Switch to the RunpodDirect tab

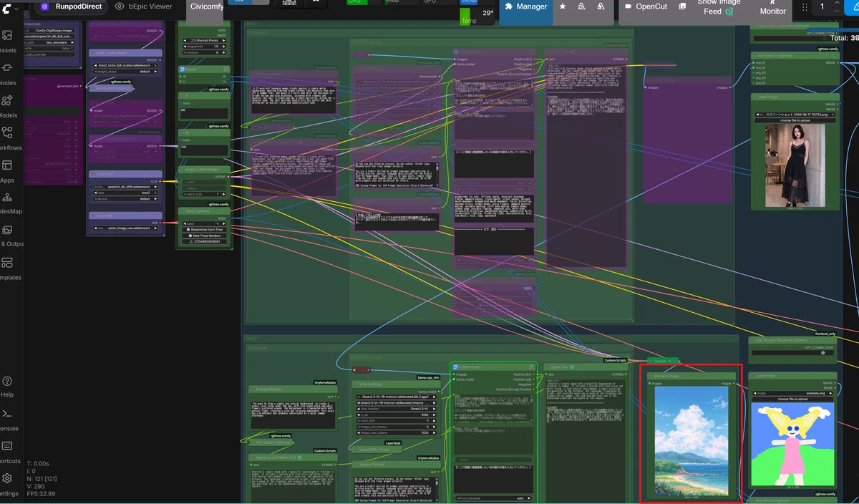tap(72, 6)
